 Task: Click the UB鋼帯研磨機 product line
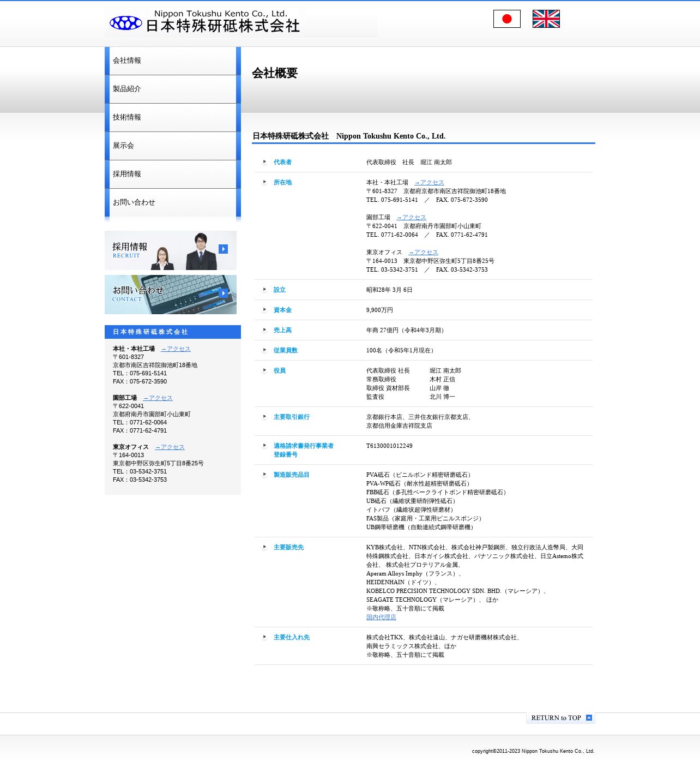click(x=421, y=528)
